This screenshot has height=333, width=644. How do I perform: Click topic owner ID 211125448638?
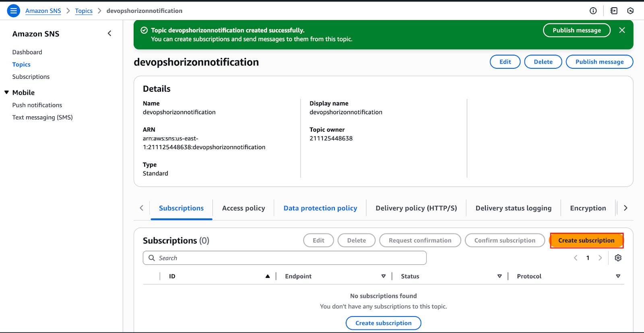pos(331,138)
